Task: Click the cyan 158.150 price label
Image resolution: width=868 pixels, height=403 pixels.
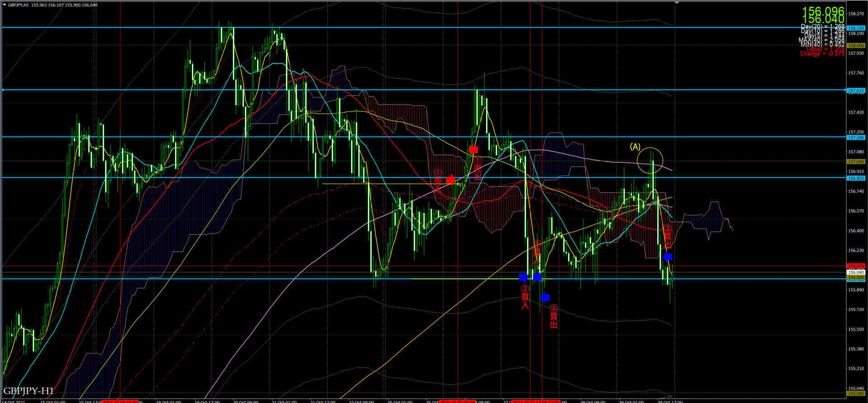Action: tap(856, 28)
